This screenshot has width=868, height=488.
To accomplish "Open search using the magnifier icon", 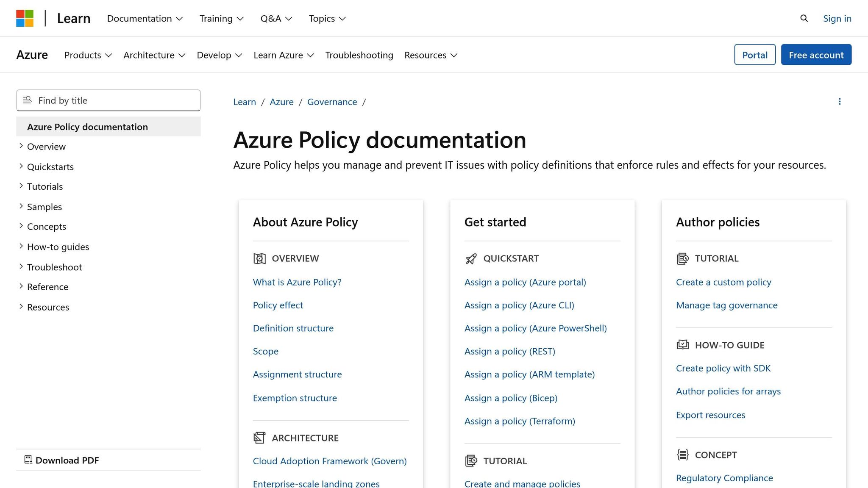I will tap(804, 18).
